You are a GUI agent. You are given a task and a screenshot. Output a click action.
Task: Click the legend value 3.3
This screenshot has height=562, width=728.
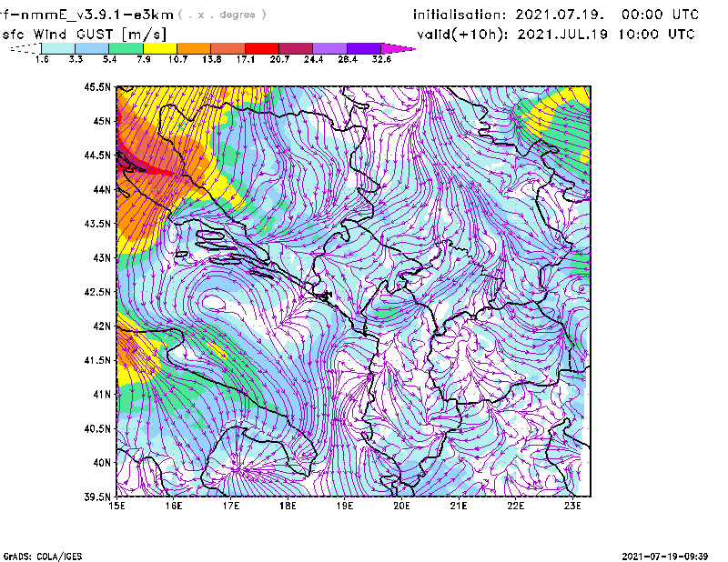[76, 59]
